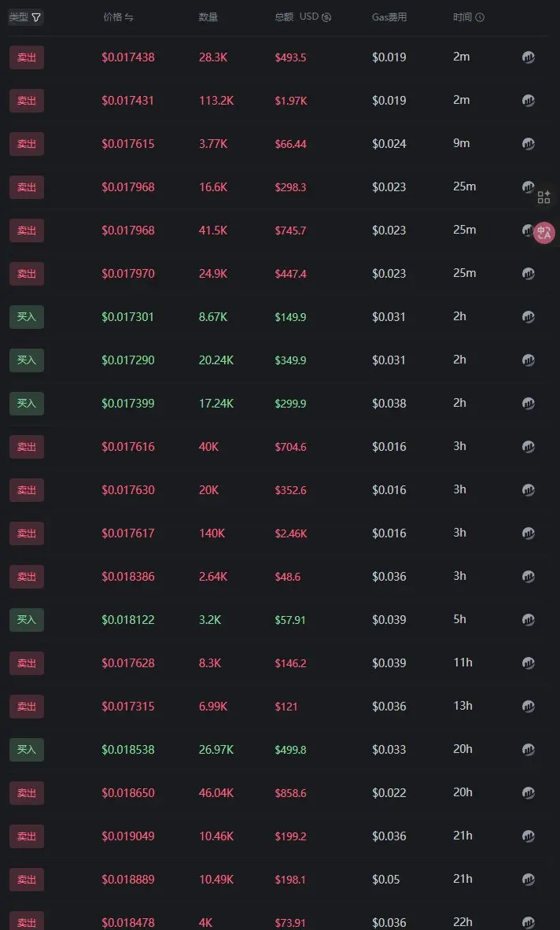
Task: Click the pink translate floating button
Action: (x=544, y=232)
